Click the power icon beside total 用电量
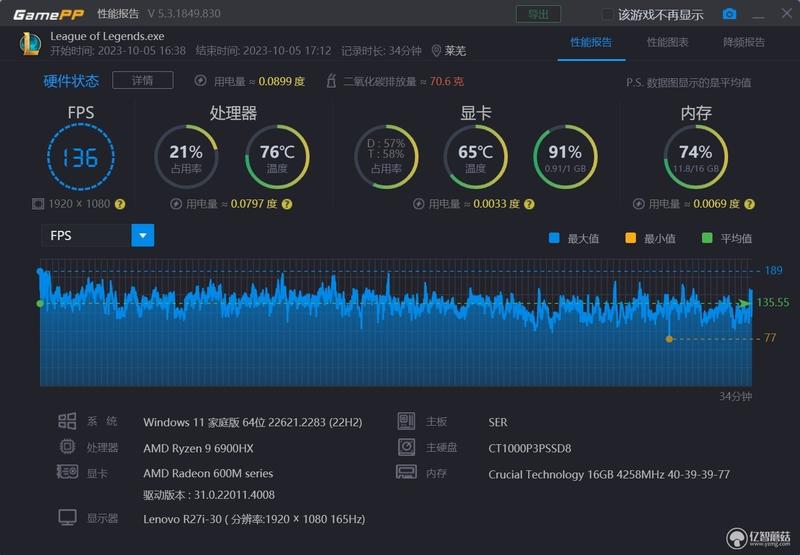Image resolution: width=800 pixels, height=555 pixels. pos(201,81)
